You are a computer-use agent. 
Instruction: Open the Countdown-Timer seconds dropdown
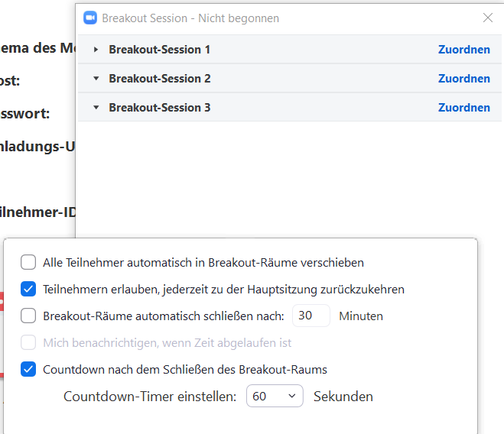pyautogui.click(x=275, y=397)
